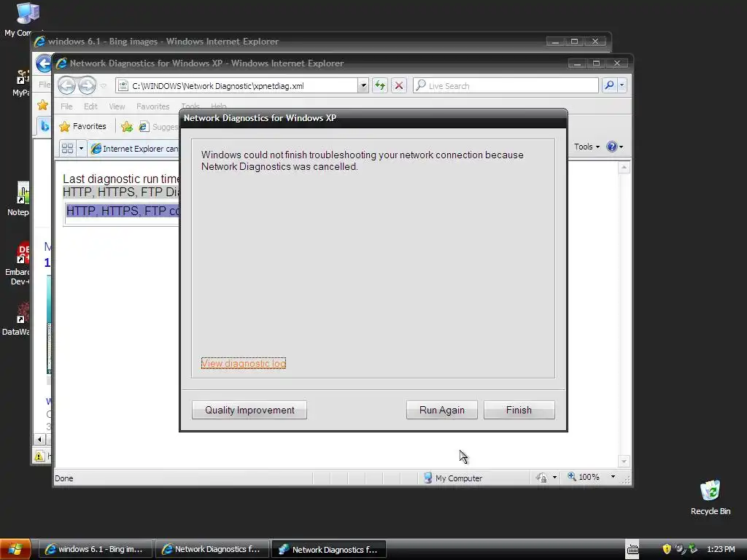Click the blue Help question mark icon
The image size is (747, 560).
pos(612,147)
